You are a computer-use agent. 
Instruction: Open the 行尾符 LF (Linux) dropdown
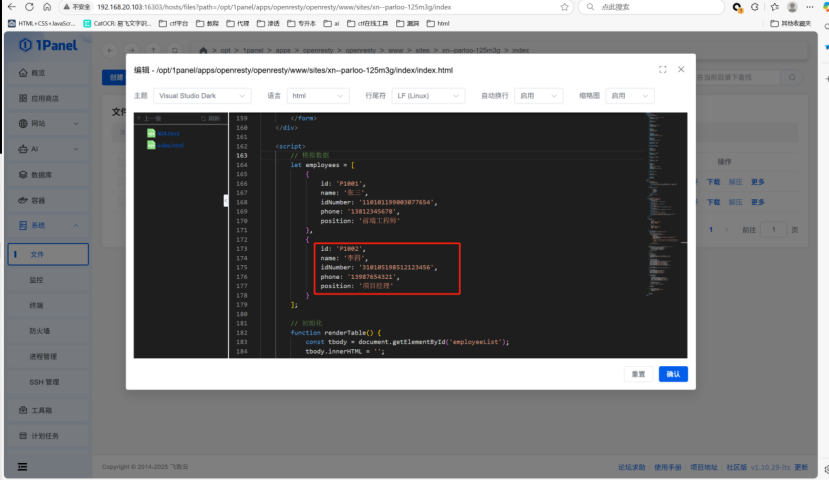pos(428,96)
